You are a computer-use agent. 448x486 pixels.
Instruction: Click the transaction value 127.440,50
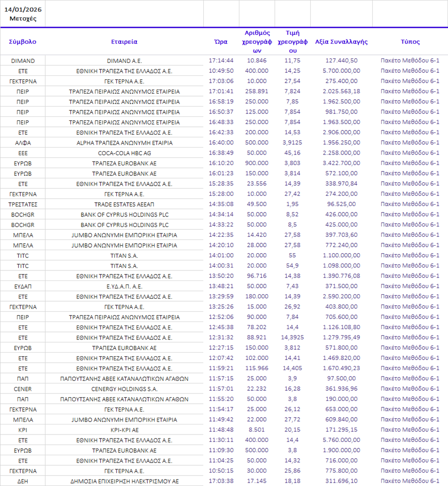pos(341,60)
